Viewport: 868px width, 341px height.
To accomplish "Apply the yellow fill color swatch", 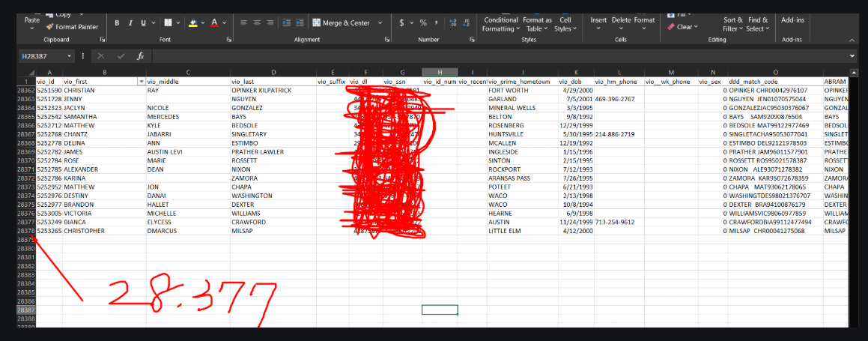I will pos(192,23).
